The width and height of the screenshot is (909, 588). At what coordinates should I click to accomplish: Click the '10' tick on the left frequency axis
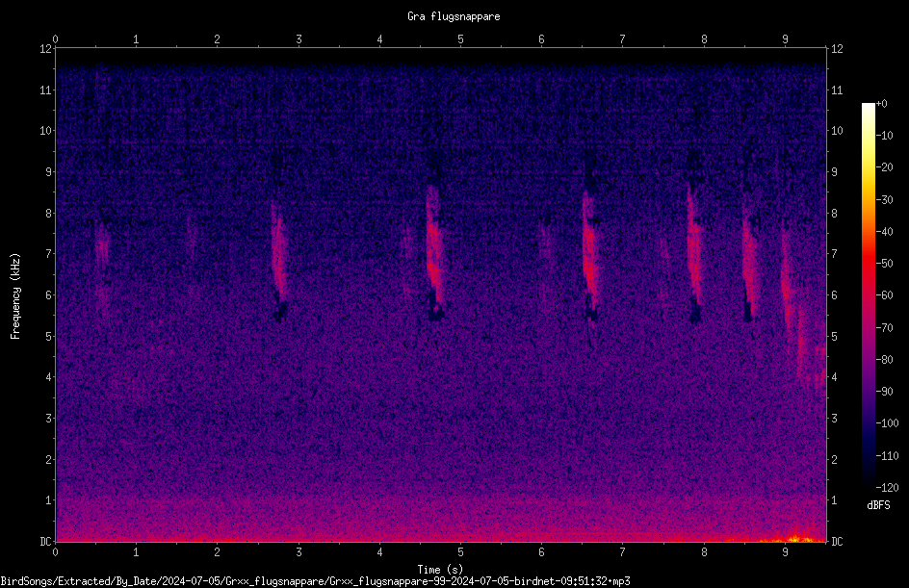coord(45,131)
